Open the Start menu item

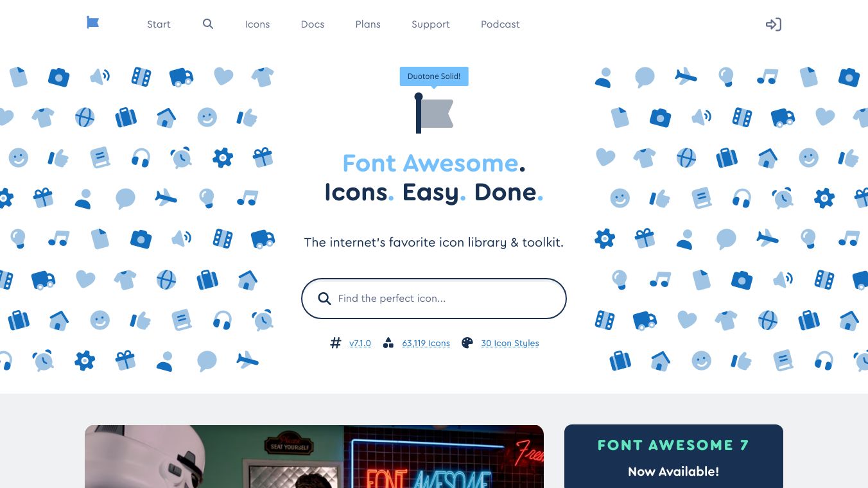click(x=159, y=24)
